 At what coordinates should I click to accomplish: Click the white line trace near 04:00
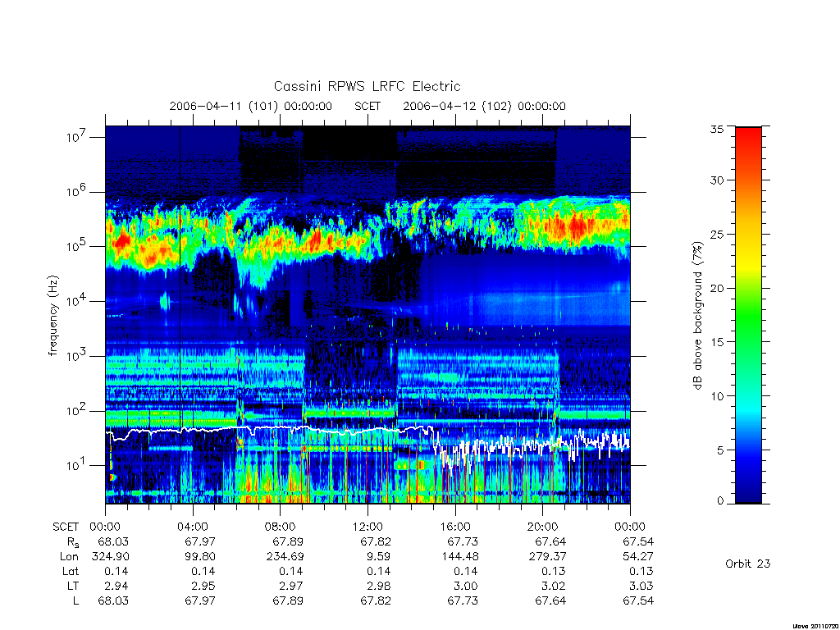[x=192, y=430]
